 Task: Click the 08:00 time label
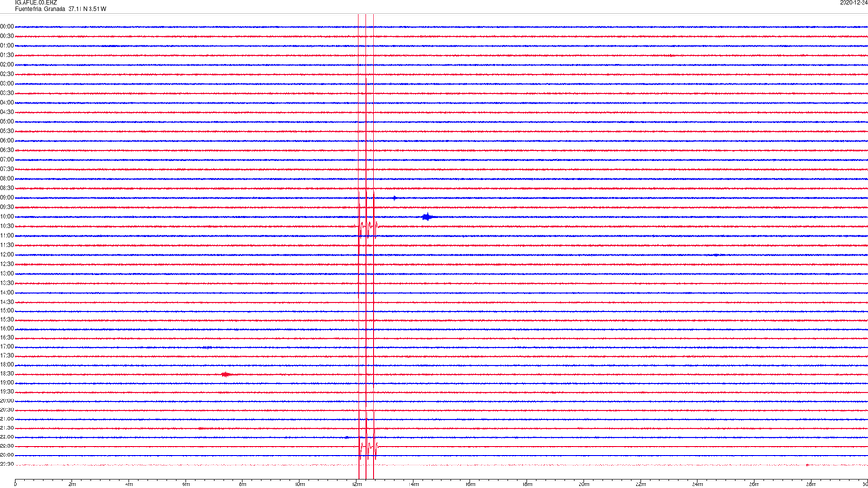6,179
